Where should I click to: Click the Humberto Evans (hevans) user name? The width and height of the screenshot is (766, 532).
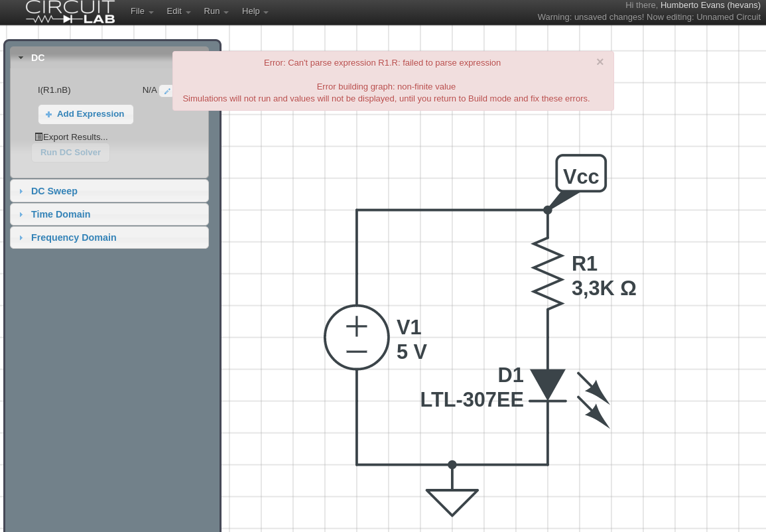click(710, 5)
